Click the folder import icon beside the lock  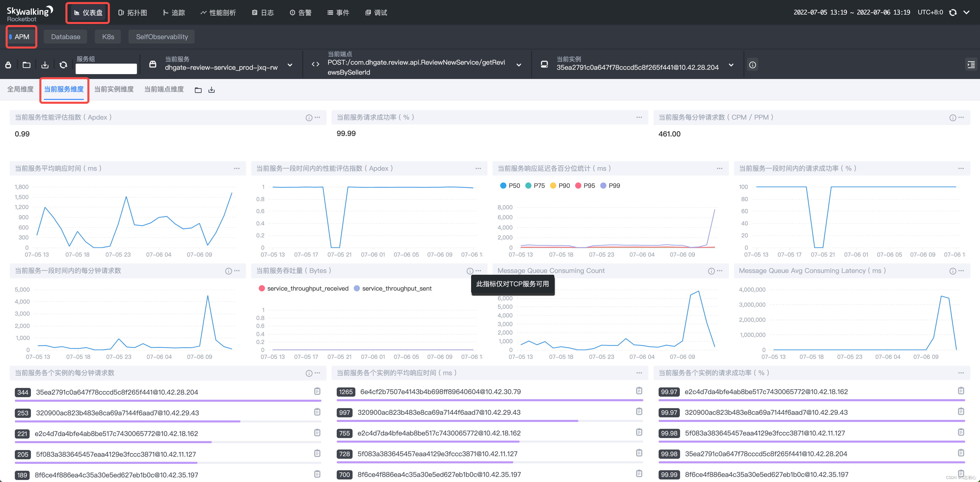(26, 65)
